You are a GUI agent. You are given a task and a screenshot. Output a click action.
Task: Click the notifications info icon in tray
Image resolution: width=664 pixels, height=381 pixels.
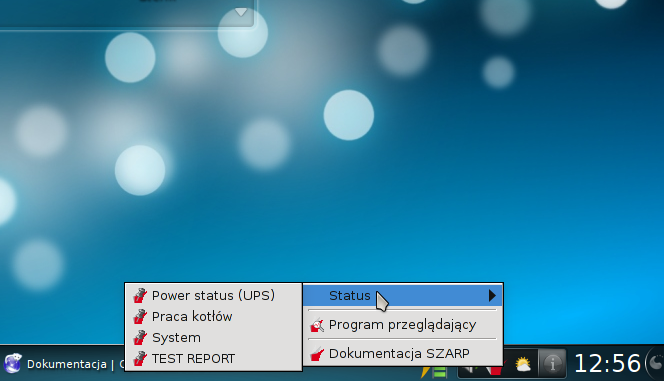coord(552,364)
